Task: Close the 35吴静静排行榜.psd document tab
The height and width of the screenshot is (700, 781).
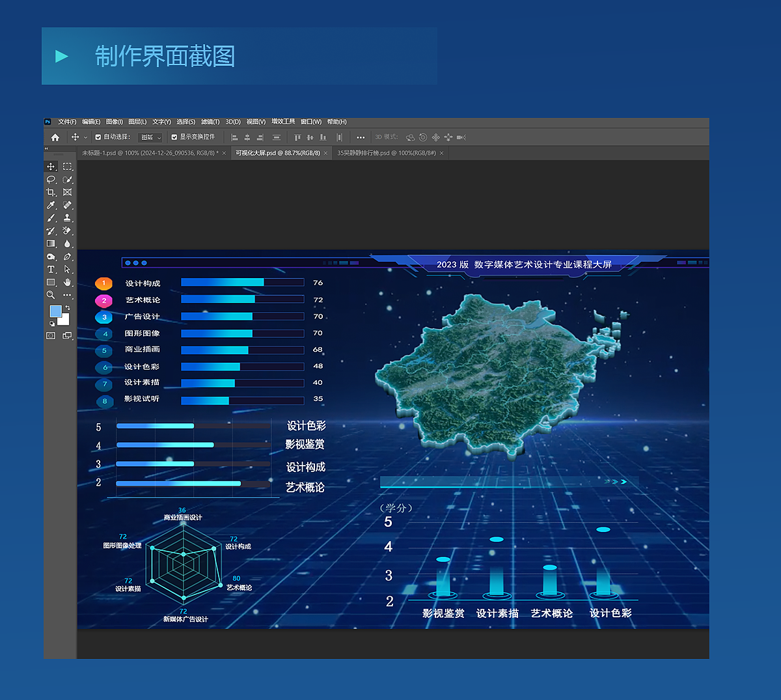Action: click(442, 153)
